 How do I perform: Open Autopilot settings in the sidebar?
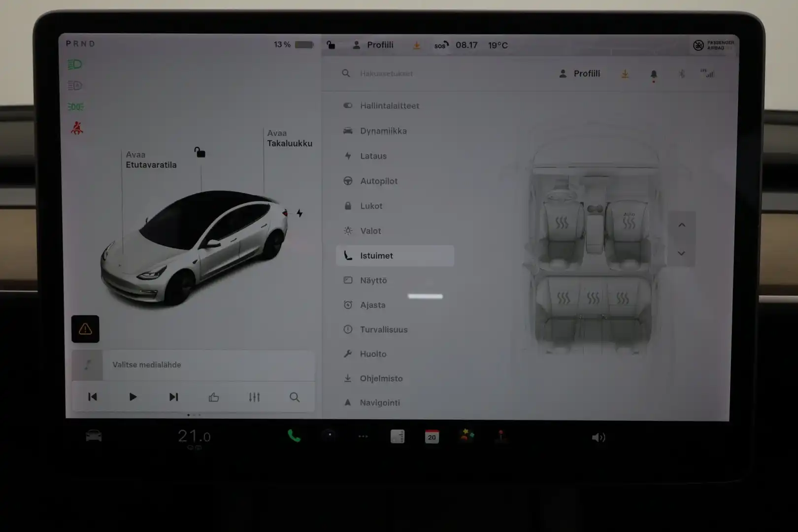coord(379,181)
